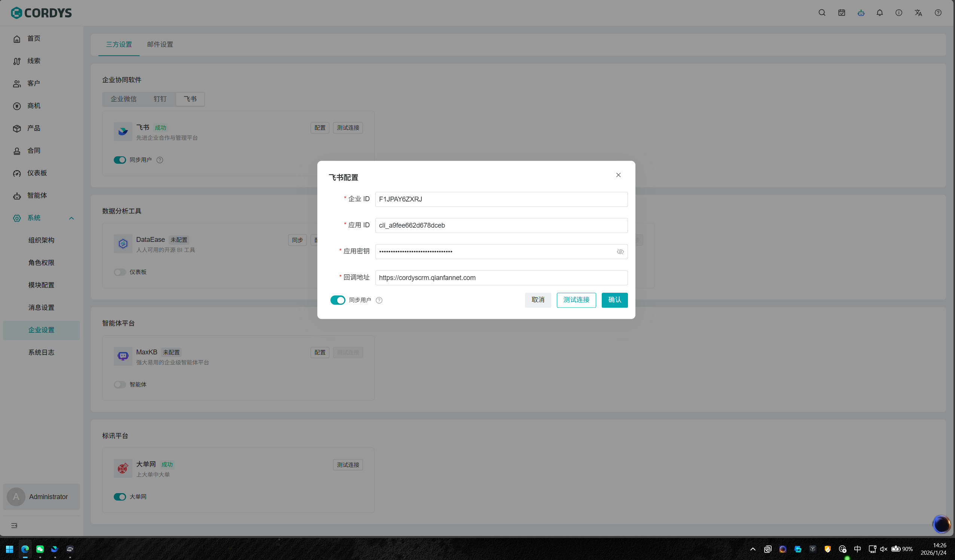Click the 测试连接 button in dialog
Viewport: 955px width, 560px height.
click(x=576, y=300)
